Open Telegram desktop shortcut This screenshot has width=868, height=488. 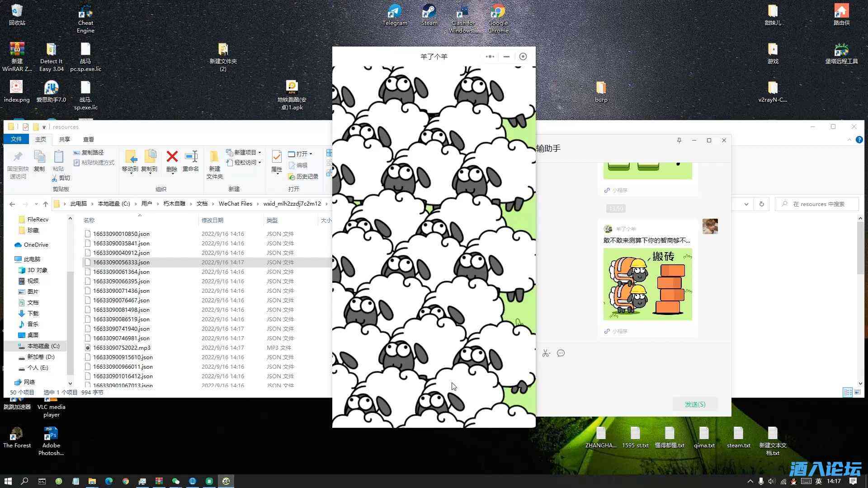click(x=395, y=15)
